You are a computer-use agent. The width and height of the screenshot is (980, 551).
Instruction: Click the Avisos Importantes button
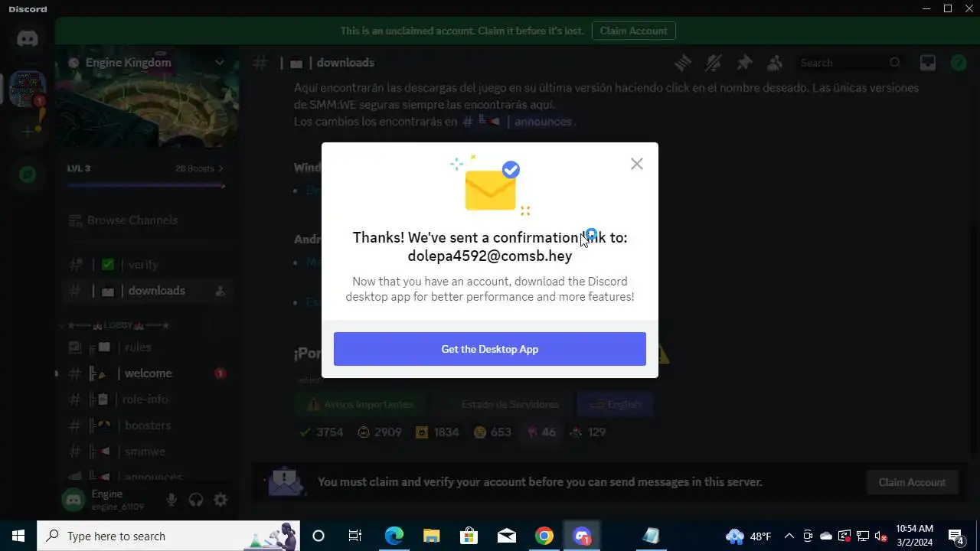pyautogui.click(x=359, y=404)
